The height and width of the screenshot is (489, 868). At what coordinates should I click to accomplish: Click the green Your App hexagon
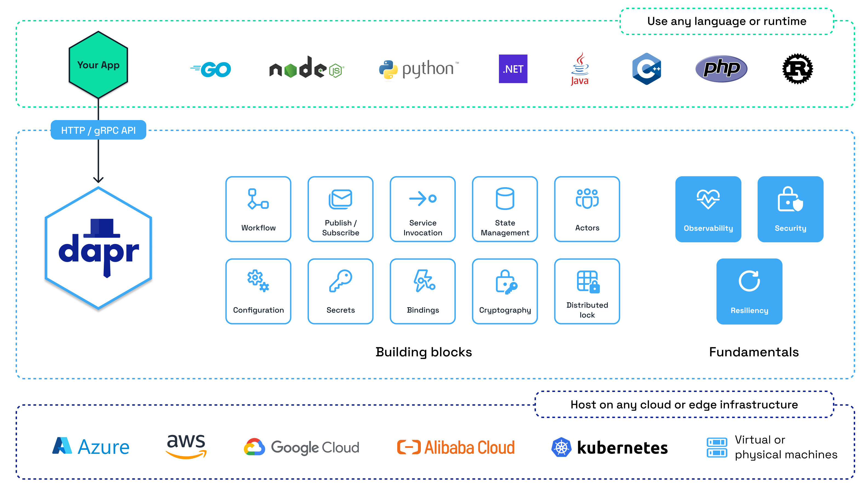[x=98, y=65]
